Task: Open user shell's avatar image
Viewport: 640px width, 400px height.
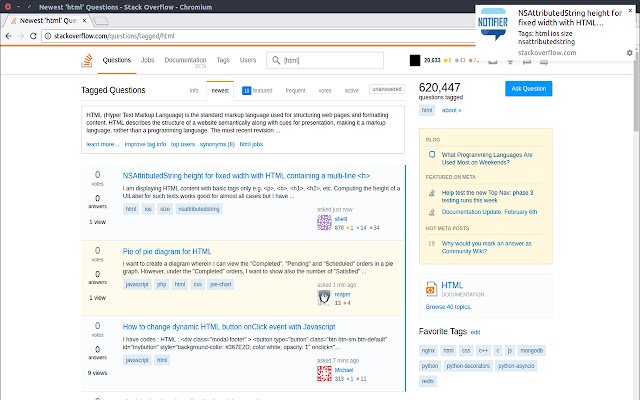Action: tap(324, 223)
